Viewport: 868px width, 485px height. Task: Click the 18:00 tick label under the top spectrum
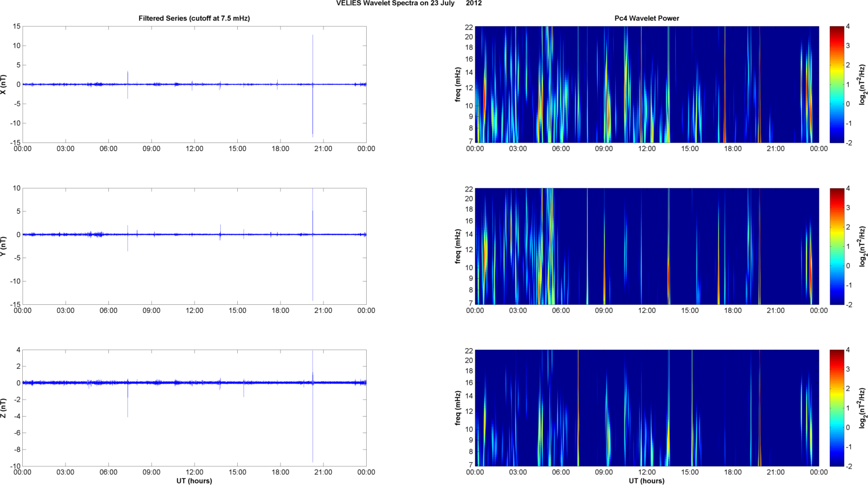(732, 149)
